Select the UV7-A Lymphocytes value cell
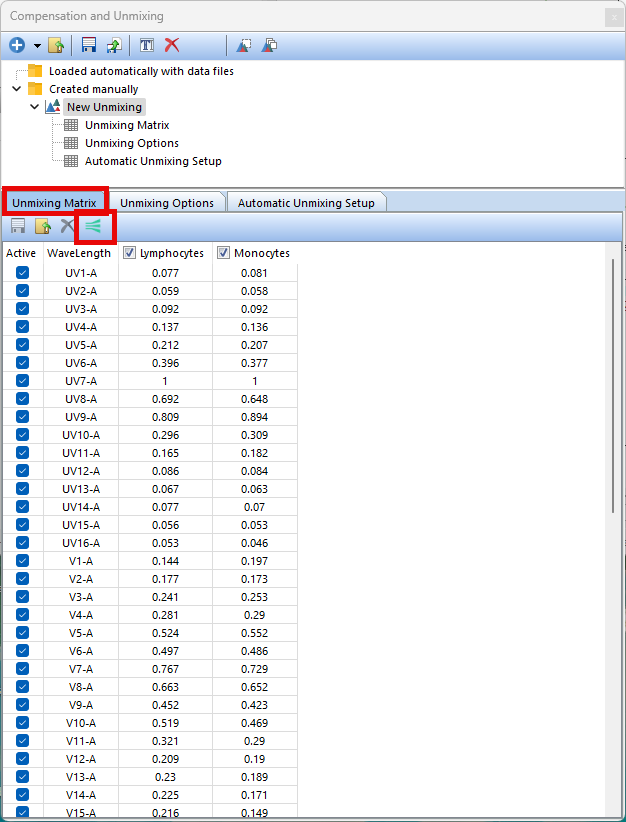The width and height of the screenshot is (626, 822). [165, 381]
